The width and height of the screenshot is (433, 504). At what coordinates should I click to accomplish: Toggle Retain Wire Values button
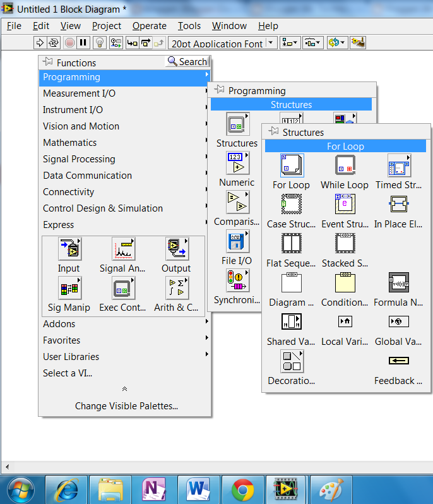coord(116,43)
